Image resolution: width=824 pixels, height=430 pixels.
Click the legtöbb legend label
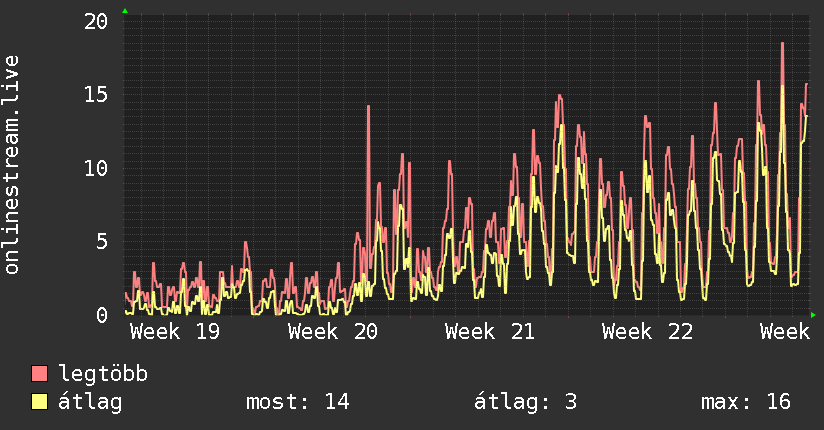[103, 374]
